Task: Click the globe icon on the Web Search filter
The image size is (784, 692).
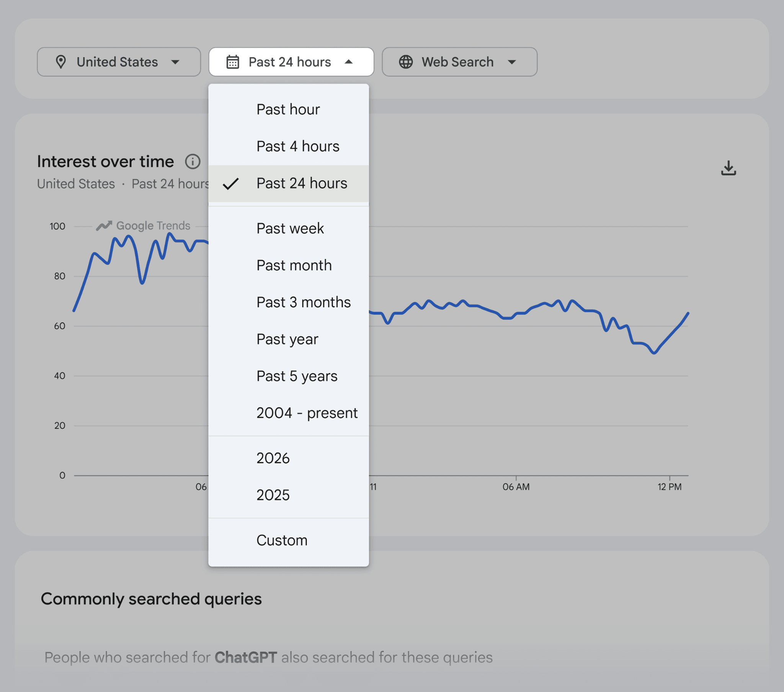Action: click(x=407, y=62)
